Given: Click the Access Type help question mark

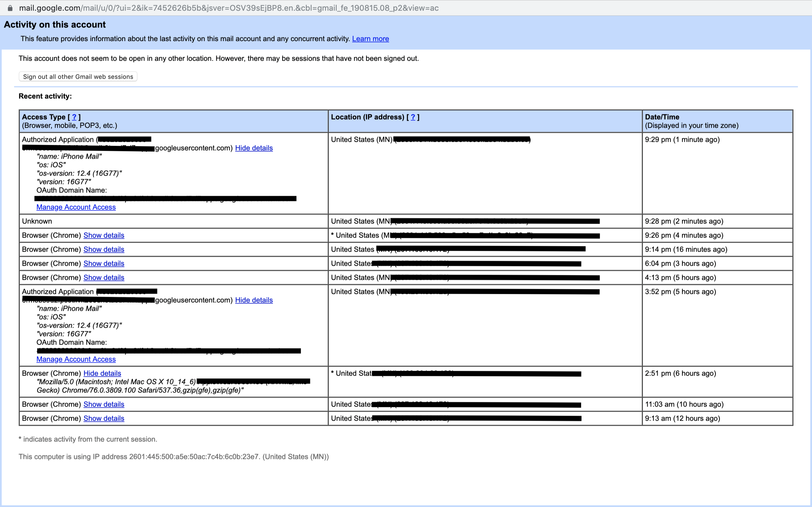Looking at the screenshot, I should (74, 117).
